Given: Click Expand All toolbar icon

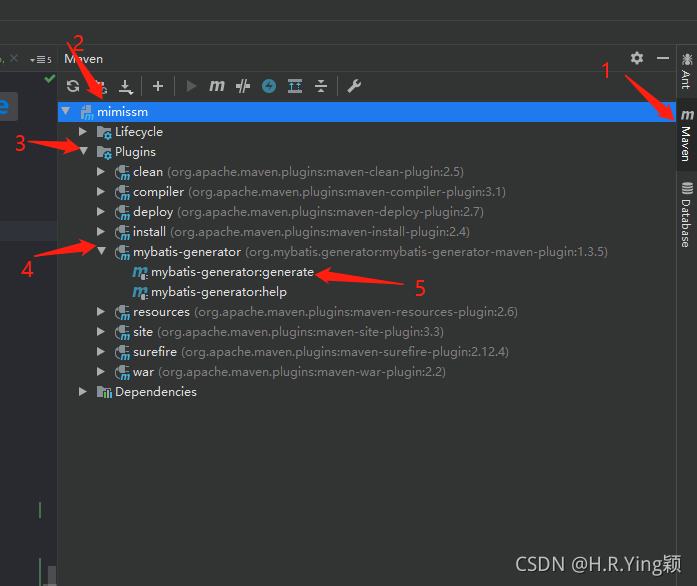Looking at the screenshot, I should tap(295, 86).
